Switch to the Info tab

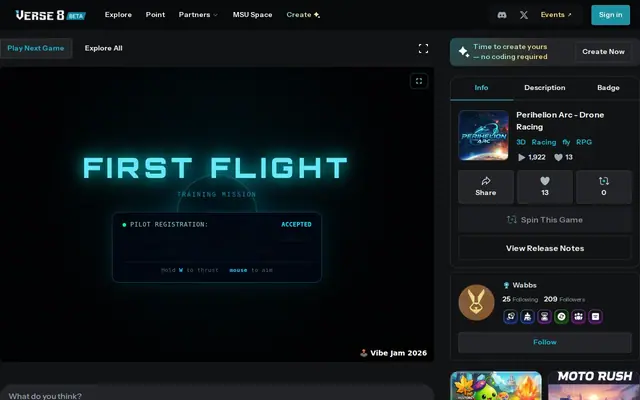481,88
